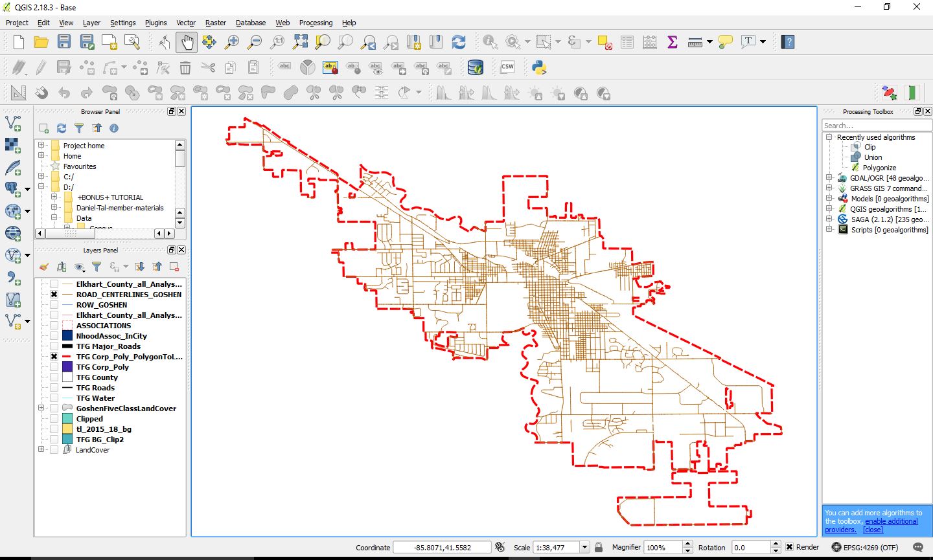Expand the GDAL/OGR algorithms group

pyautogui.click(x=829, y=177)
